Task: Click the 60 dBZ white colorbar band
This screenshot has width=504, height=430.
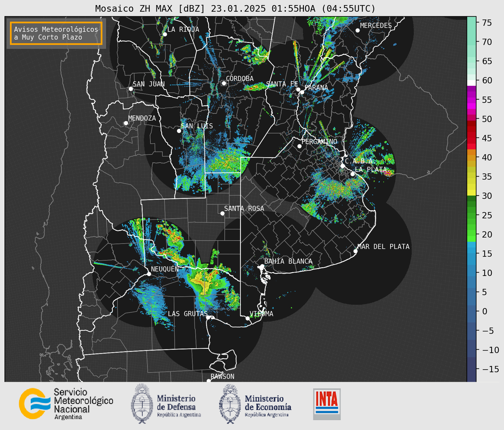Action: tap(471, 83)
